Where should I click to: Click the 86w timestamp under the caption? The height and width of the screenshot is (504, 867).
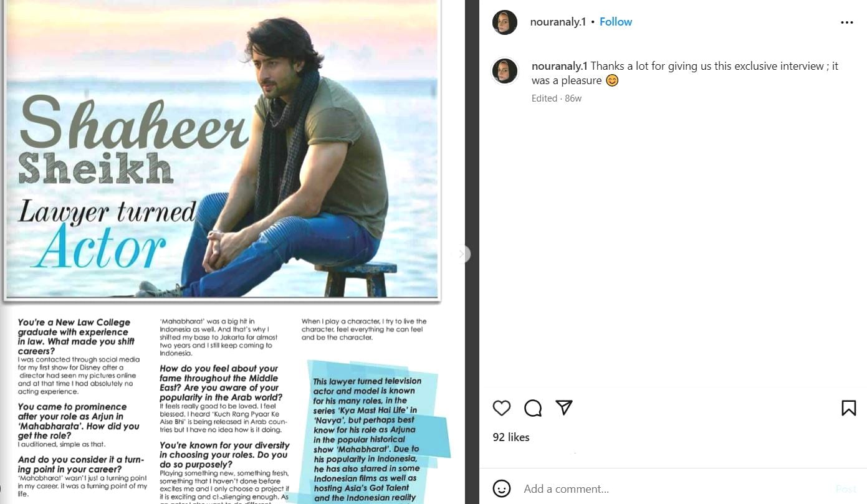(x=573, y=98)
